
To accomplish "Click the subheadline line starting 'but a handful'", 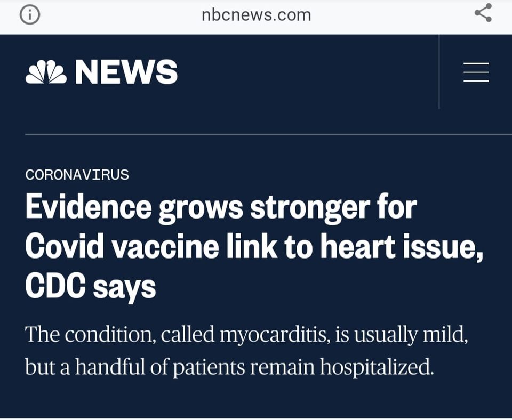I will (x=229, y=367).
